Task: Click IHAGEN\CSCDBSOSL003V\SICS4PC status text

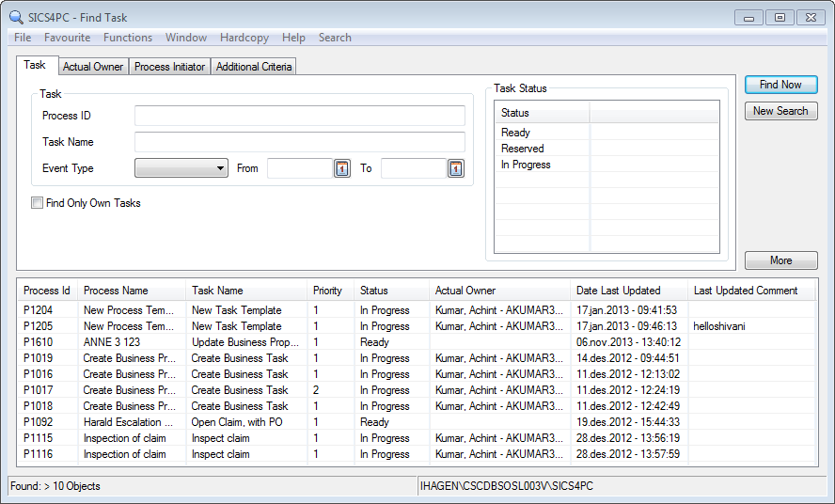Action: (x=507, y=486)
